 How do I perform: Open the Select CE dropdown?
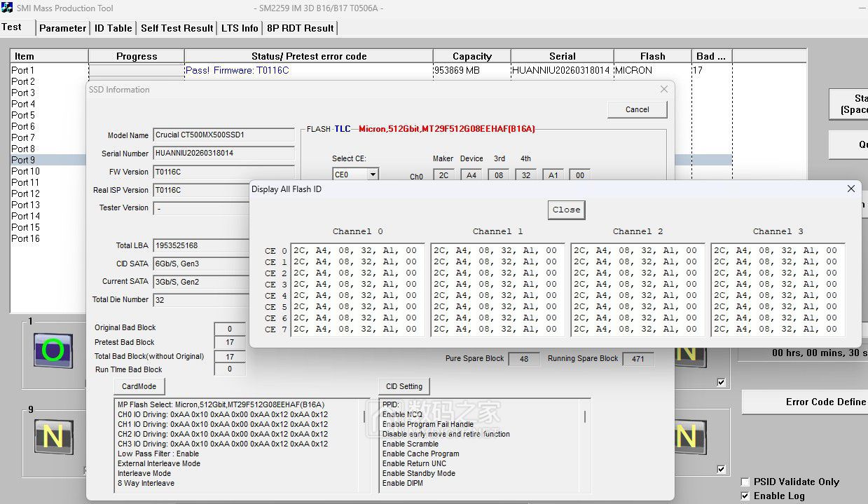(x=372, y=175)
